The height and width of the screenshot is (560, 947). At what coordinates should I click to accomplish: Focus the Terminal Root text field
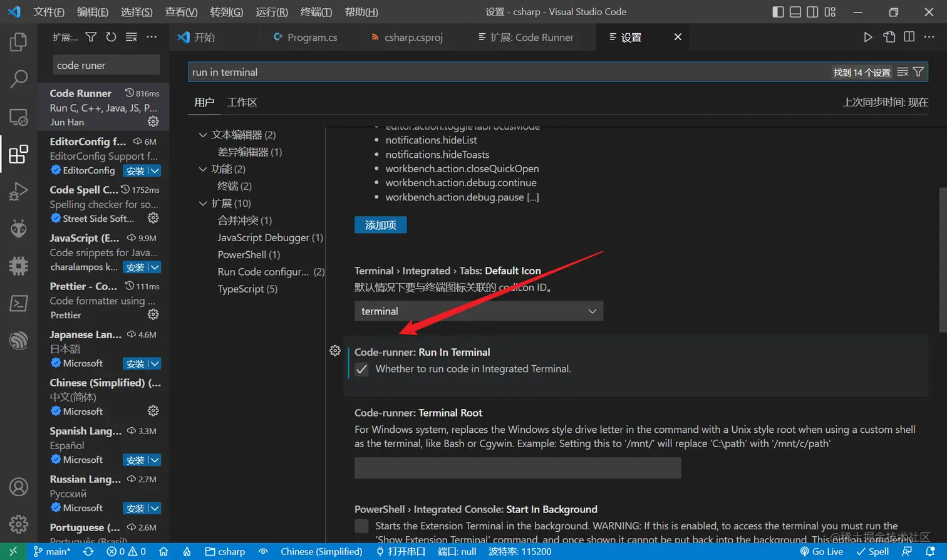coord(517,468)
